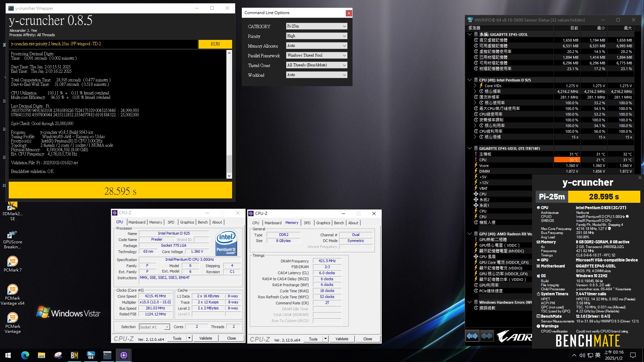The image size is (644, 362).
Task: Launch Microsoft Edge from taskbar
Action: coord(25,355)
